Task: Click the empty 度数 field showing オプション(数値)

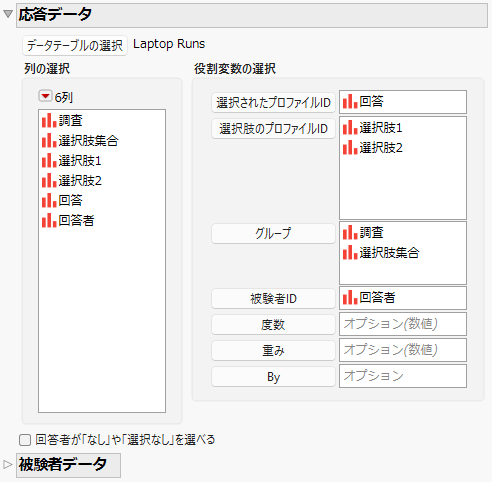Action: [x=403, y=324]
